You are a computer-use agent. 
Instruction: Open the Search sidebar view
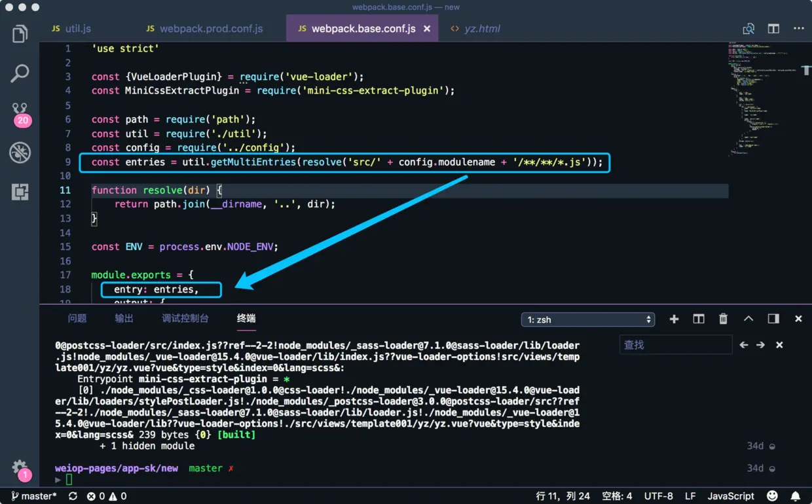point(20,73)
